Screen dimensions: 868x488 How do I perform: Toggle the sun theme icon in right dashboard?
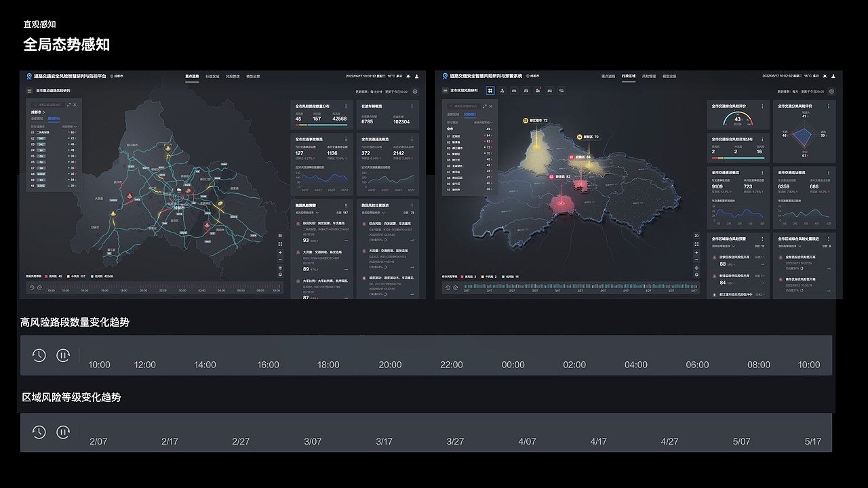click(x=825, y=76)
